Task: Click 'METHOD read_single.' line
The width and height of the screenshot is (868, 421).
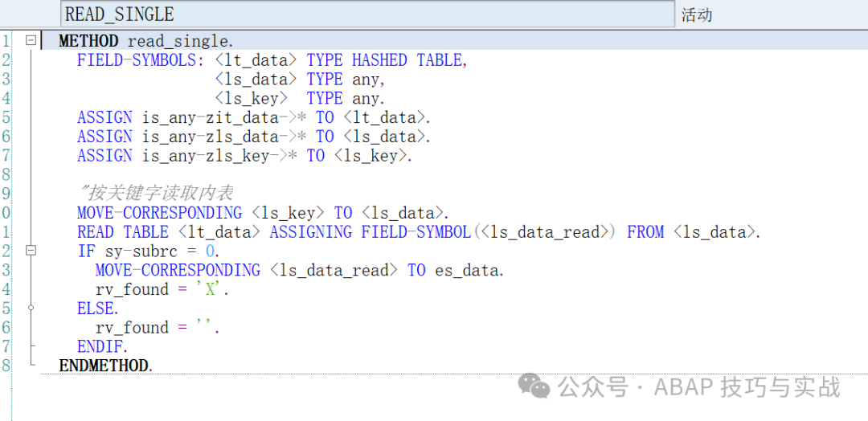Action: (x=146, y=41)
